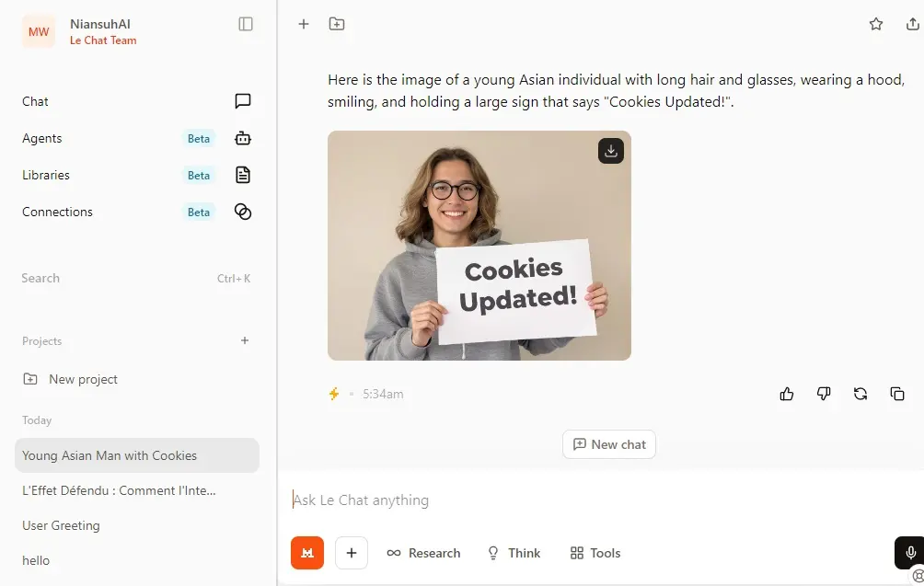Favorite this chat with the star icon
This screenshot has width=924, height=586.
coord(876,24)
